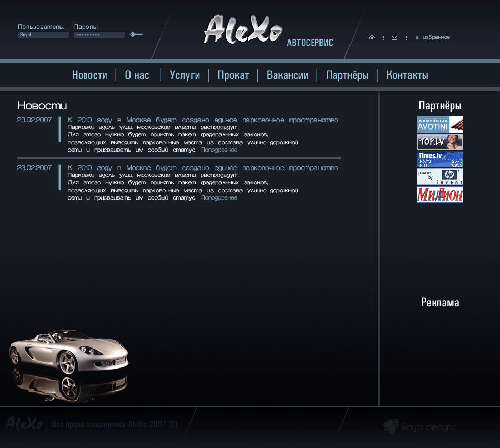Click the powered by HP invent banner
500x448 pixels.
pyautogui.click(x=439, y=176)
